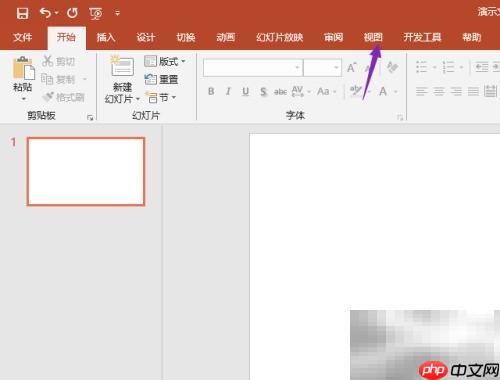
Task: Toggle Italic formatting
Action: coord(228,91)
